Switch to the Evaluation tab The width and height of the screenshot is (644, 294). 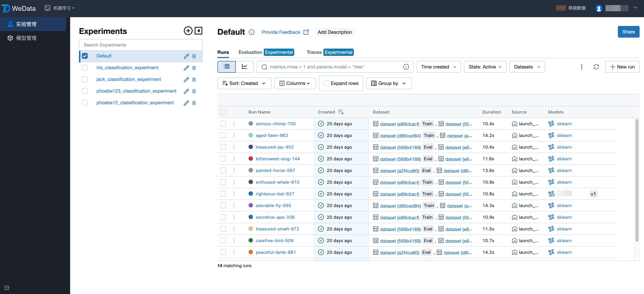tap(250, 52)
